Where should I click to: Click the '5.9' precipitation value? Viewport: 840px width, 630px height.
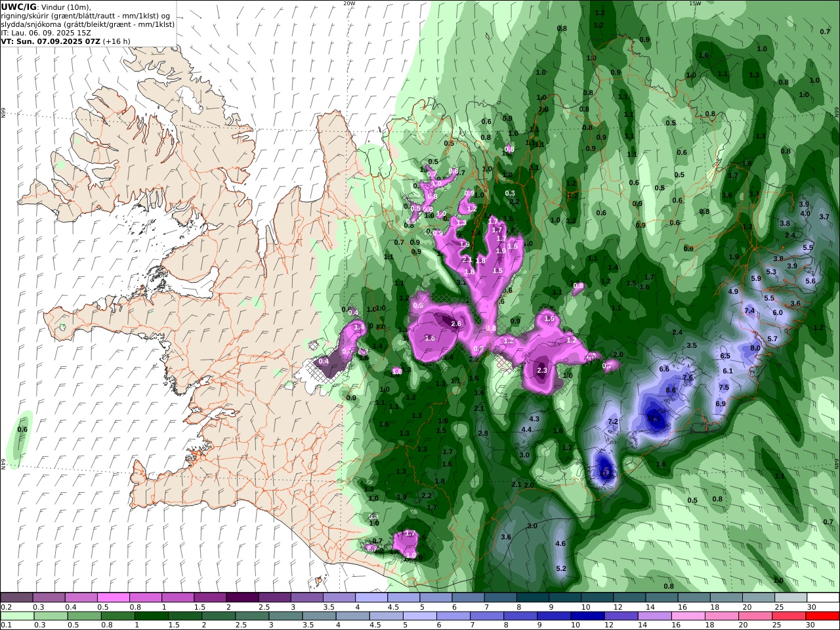pos(756,278)
